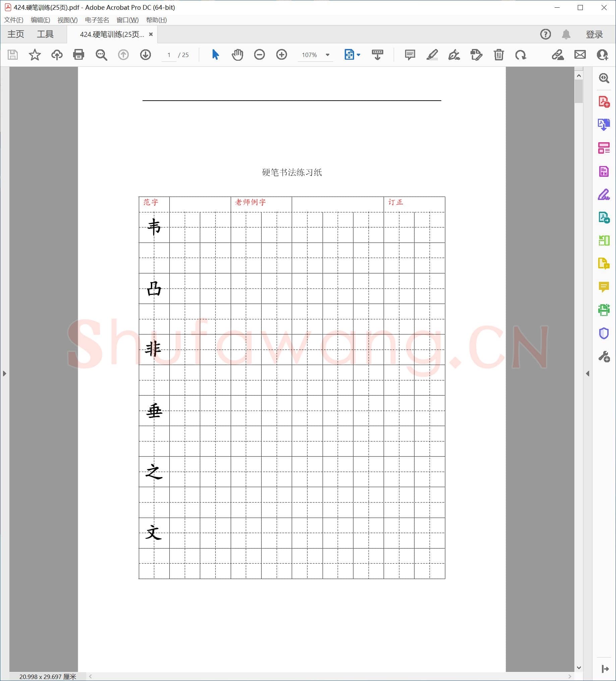Open the 视图 menu

(66, 20)
